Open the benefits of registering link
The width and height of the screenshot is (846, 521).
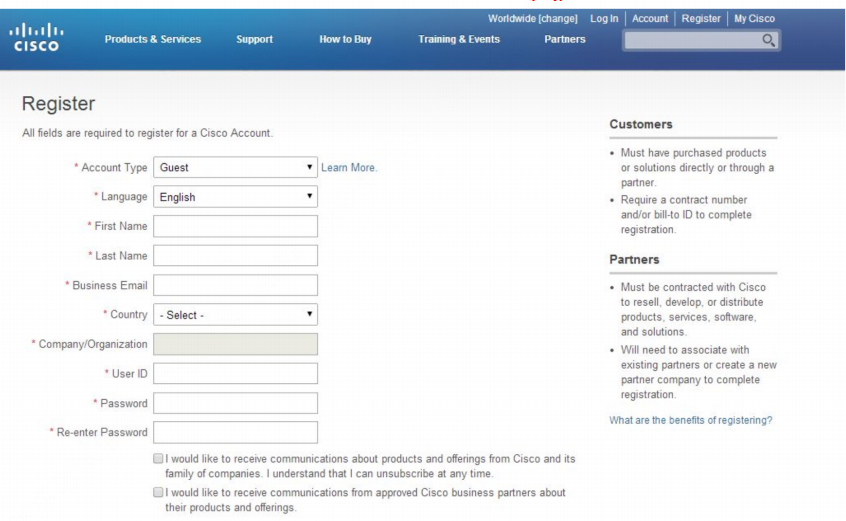[691, 420]
